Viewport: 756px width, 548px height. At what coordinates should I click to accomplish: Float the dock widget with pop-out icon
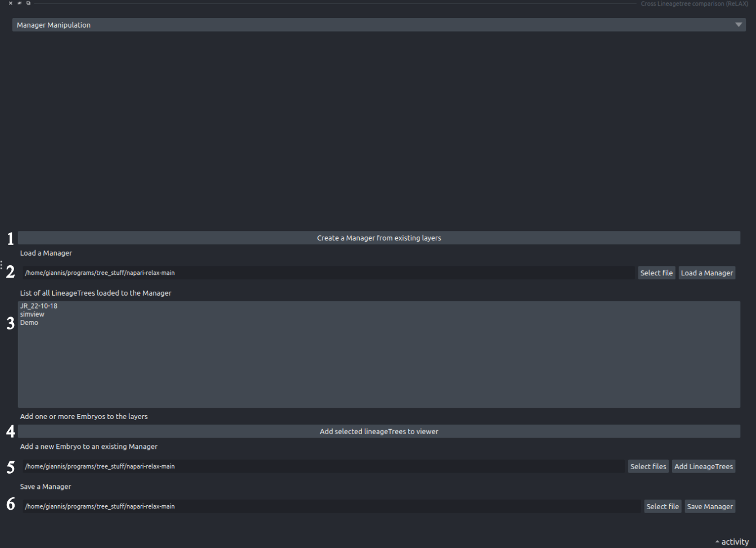(x=28, y=3)
